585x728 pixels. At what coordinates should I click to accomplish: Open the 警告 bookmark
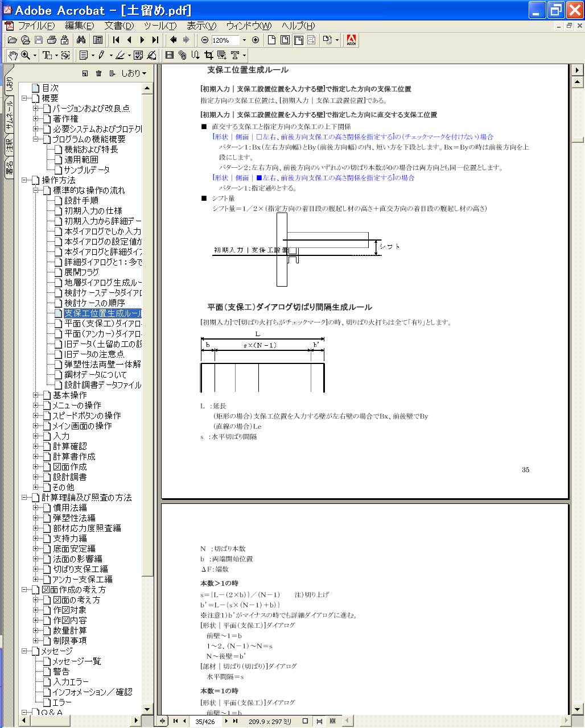pyautogui.click(x=61, y=672)
